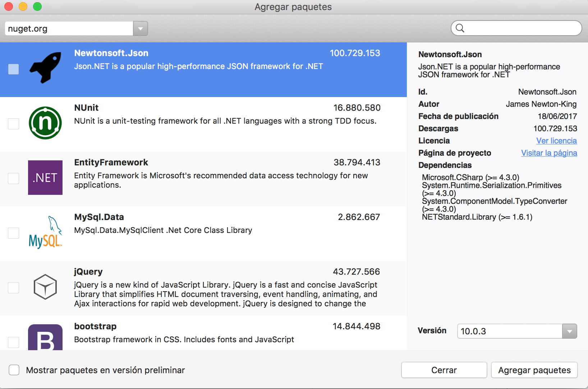Click the 2.862.667 download count
The height and width of the screenshot is (389, 588).
[x=359, y=217]
